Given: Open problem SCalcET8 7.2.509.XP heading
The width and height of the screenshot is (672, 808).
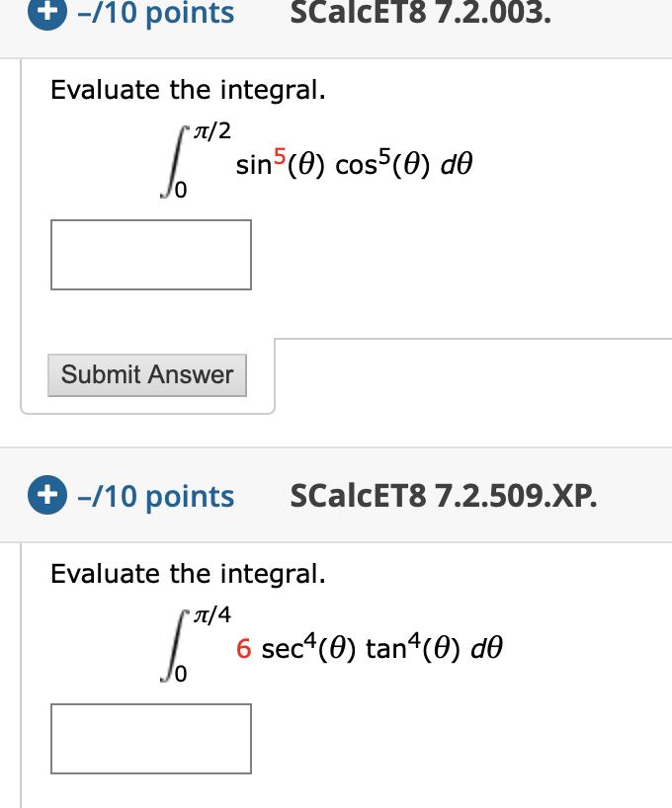Looking at the screenshot, I should click(443, 496).
